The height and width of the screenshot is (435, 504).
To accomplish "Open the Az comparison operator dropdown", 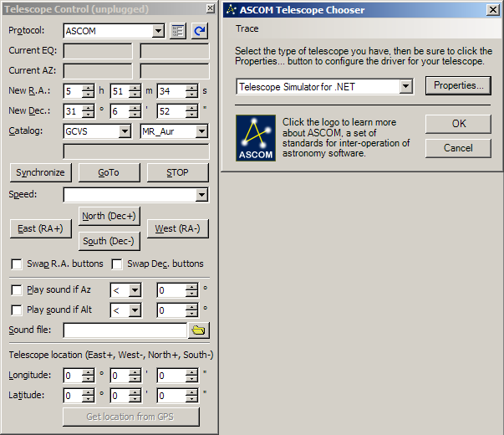I will tap(135, 290).
